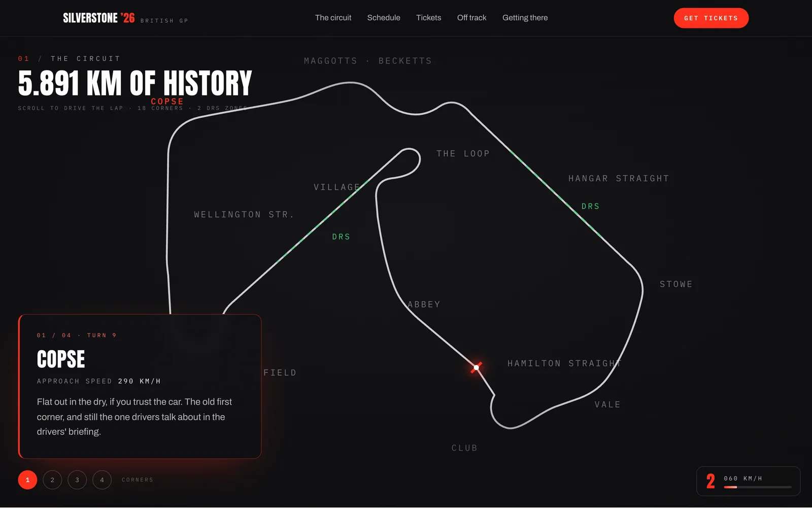812x508 pixels.
Task: Select corner step 3
Action: pos(77,480)
